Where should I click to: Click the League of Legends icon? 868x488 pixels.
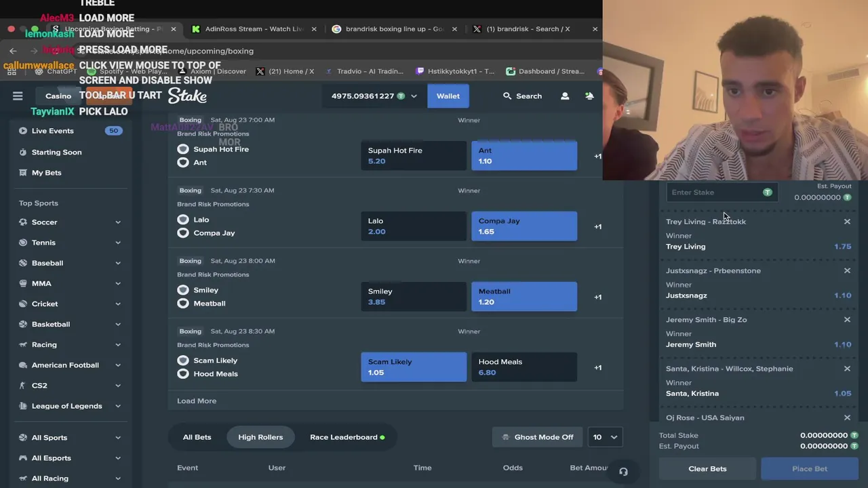23,406
